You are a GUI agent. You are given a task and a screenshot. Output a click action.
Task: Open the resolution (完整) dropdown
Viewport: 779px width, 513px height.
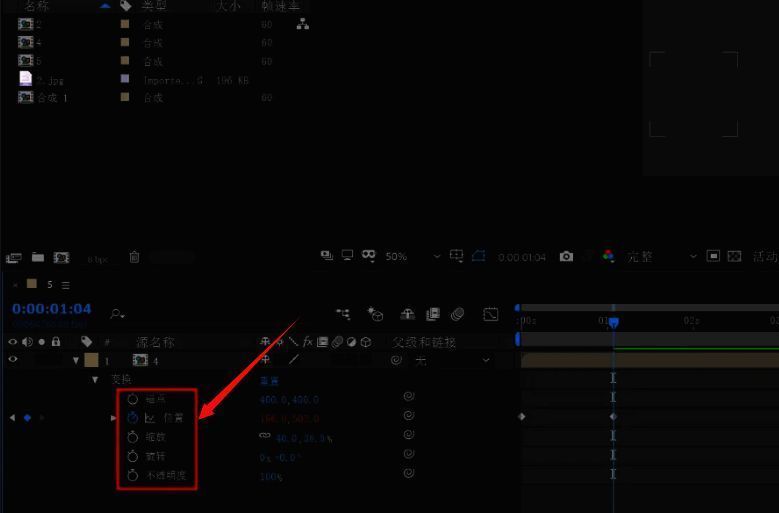tap(658, 257)
